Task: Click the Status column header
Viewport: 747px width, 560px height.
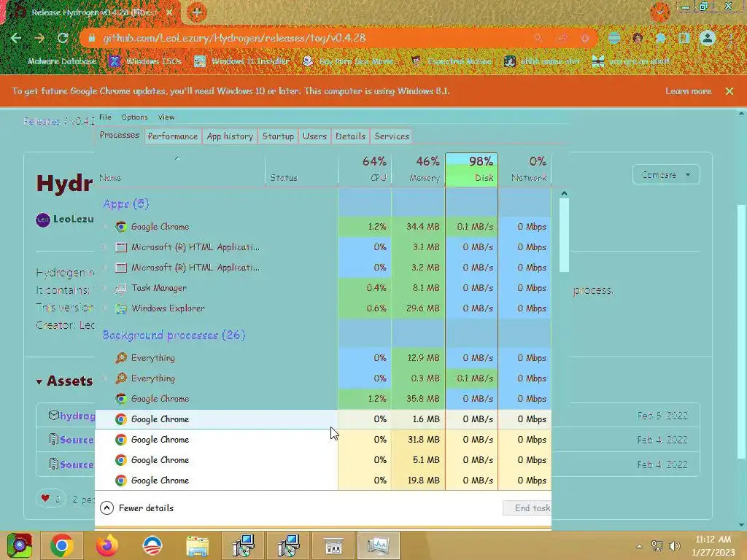Action: click(301, 169)
